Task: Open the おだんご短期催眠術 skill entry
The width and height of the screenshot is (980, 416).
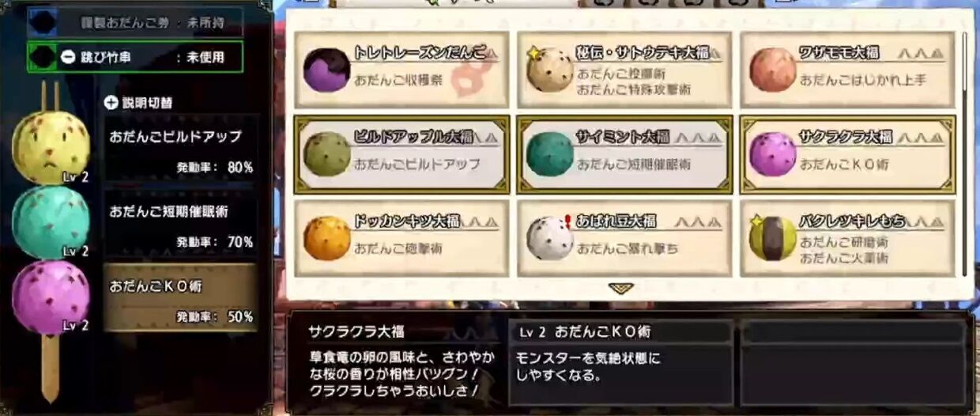Action: point(180,224)
